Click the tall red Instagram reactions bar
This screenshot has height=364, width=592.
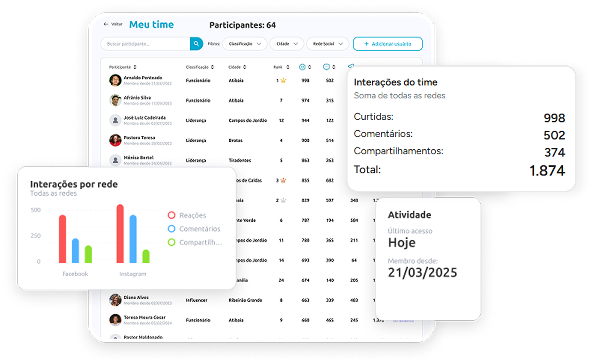pyautogui.click(x=120, y=234)
